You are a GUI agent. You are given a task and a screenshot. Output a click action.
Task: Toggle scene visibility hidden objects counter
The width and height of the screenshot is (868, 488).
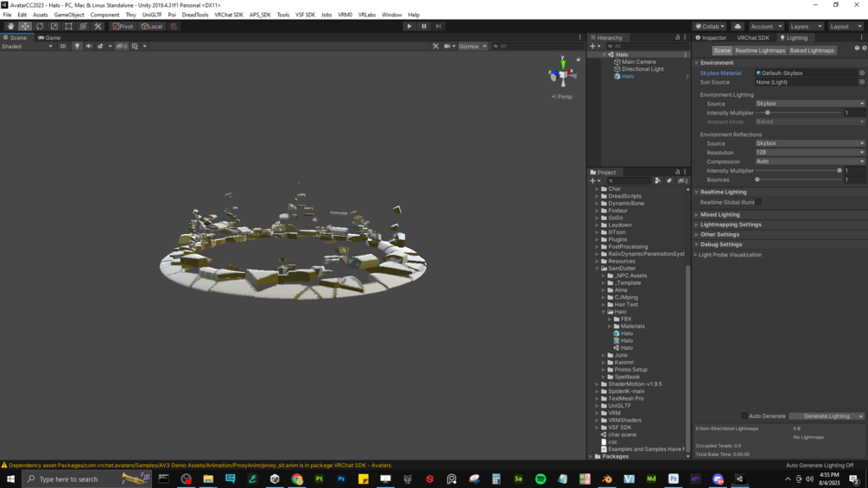point(121,46)
